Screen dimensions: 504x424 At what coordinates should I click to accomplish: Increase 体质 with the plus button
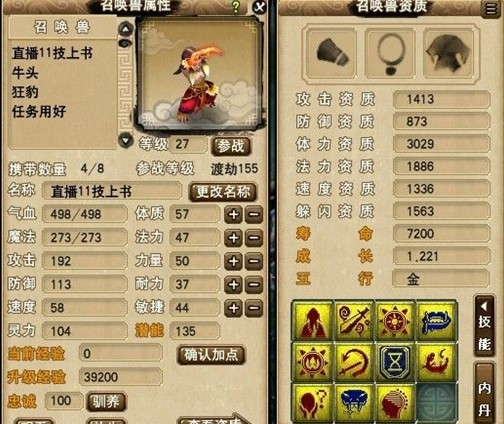[x=233, y=214]
